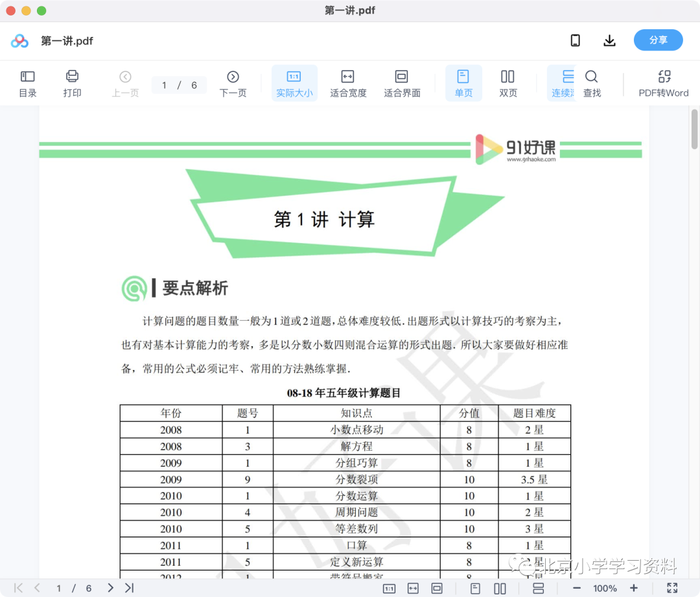Click bottom bar fit width icon

tap(413, 589)
